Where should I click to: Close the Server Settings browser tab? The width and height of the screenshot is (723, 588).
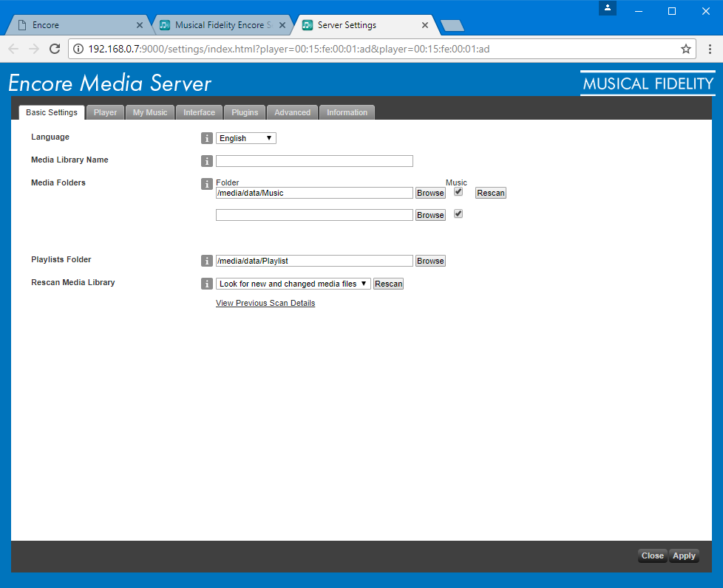(424, 25)
